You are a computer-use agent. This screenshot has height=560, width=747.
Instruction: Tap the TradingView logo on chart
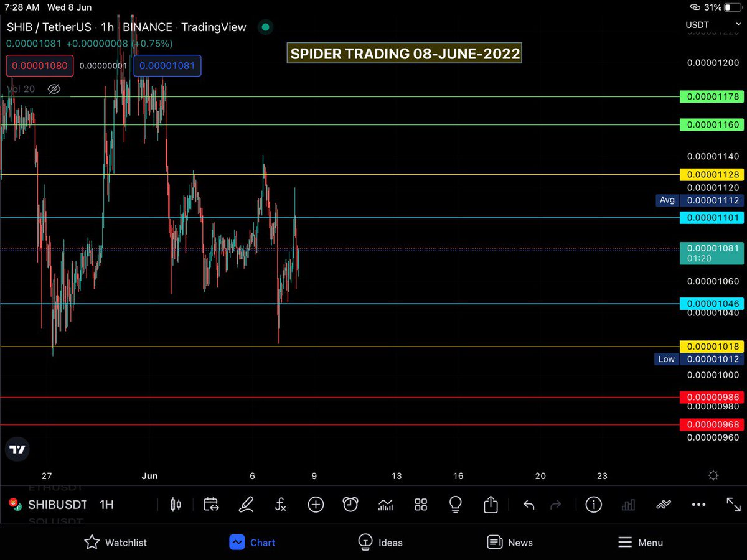click(x=17, y=449)
